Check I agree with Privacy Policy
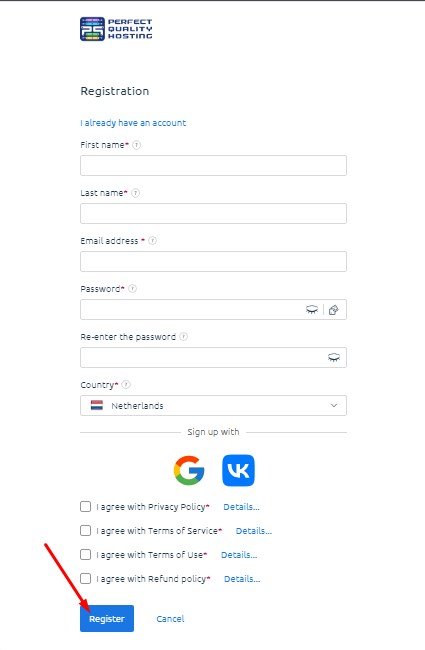The width and height of the screenshot is (425, 650). click(x=85, y=507)
